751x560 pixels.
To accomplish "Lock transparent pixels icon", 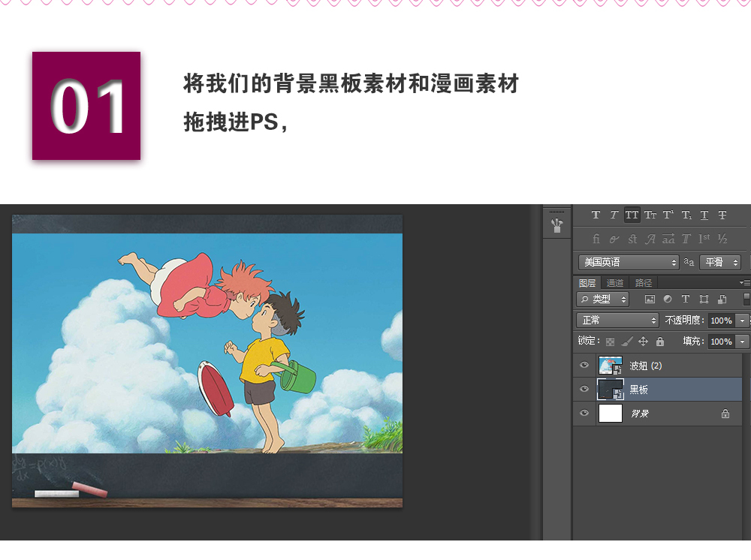I will [x=610, y=342].
